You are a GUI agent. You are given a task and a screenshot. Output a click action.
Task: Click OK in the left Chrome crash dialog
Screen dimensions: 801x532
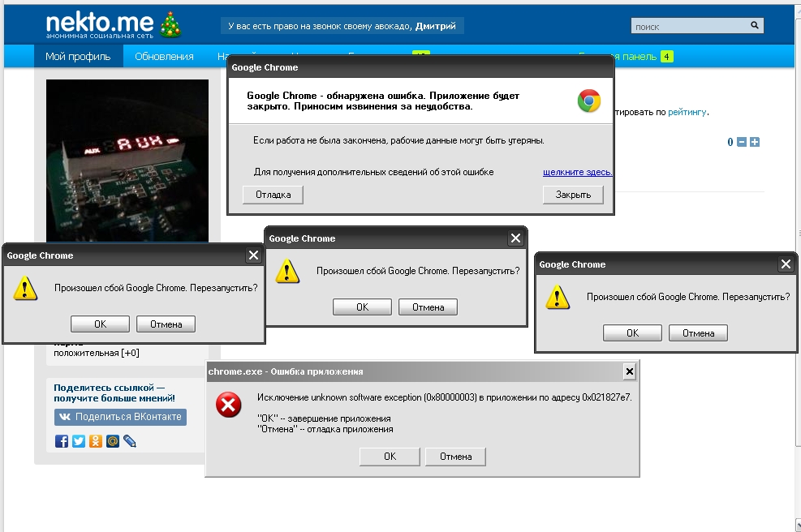tap(100, 324)
